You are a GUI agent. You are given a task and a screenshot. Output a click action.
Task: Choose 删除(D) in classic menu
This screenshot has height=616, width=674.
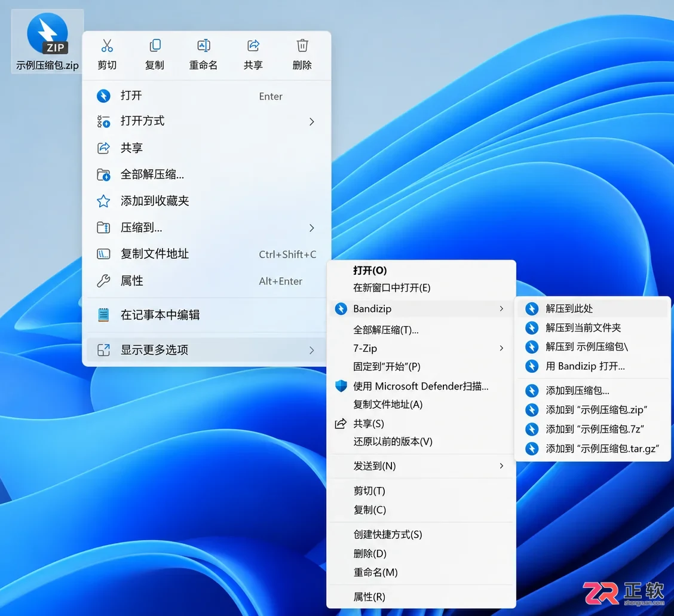pos(421,553)
